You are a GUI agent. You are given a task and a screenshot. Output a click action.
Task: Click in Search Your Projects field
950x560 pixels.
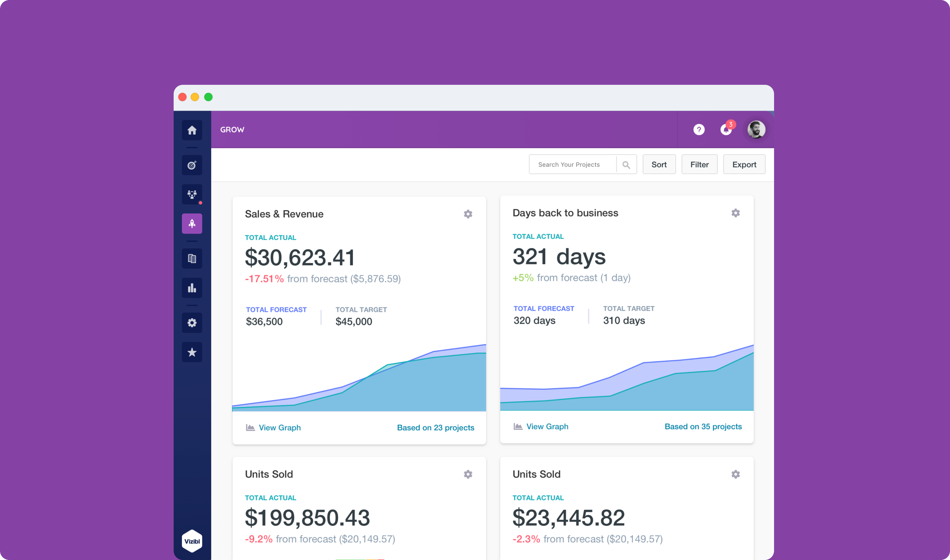572,165
